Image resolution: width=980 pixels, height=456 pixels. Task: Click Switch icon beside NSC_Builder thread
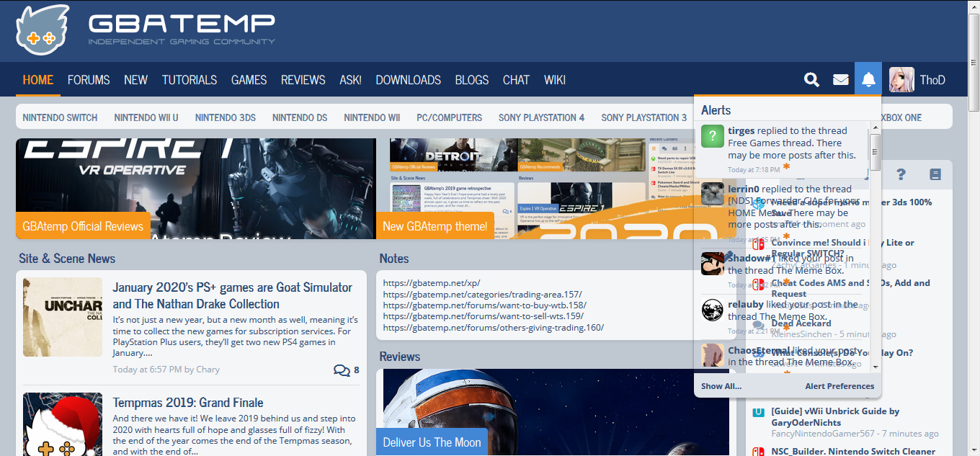pyautogui.click(x=758, y=452)
